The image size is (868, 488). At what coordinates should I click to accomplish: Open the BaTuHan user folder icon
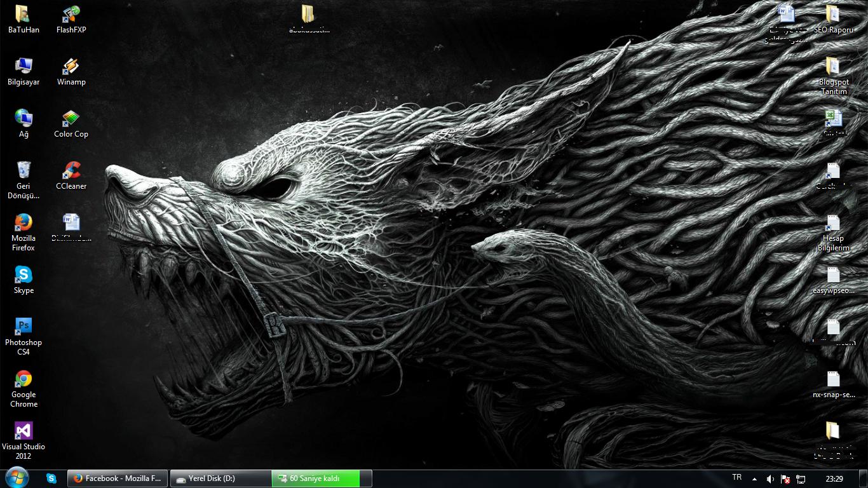click(24, 19)
